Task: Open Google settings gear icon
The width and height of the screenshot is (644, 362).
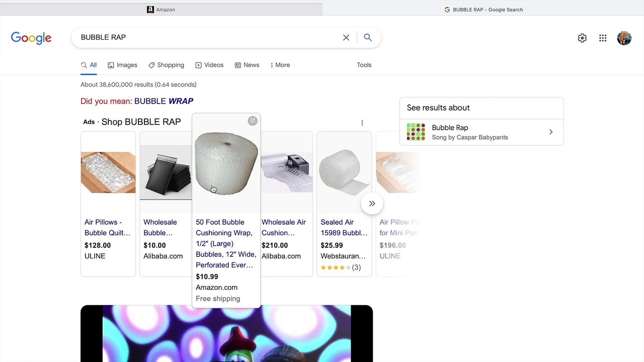Action: tap(582, 38)
